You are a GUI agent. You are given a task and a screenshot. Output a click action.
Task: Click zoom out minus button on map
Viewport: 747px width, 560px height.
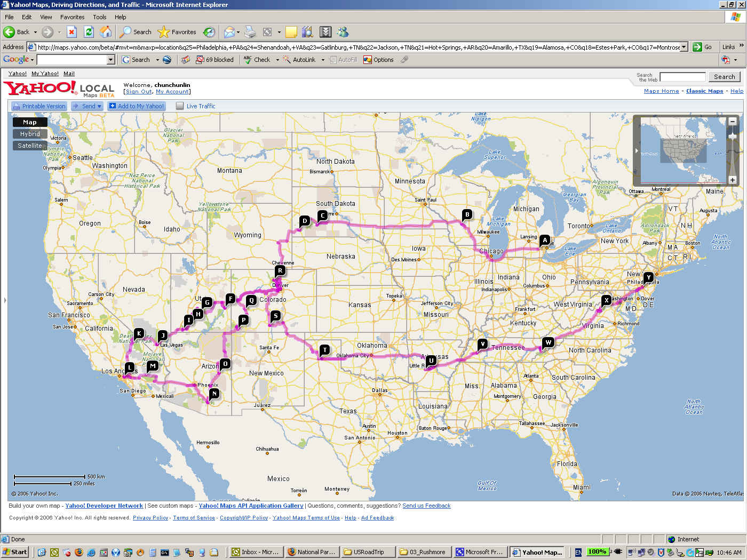(x=733, y=122)
